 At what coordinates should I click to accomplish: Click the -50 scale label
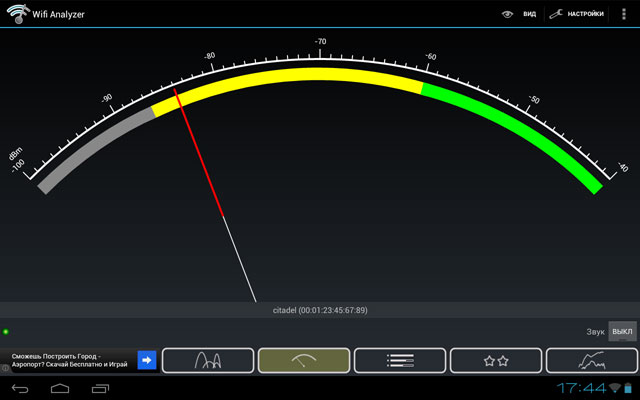[x=534, y=99]
